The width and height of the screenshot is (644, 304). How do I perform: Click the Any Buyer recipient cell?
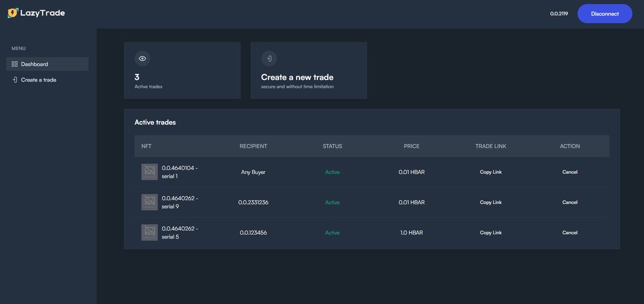coord(253,172)
